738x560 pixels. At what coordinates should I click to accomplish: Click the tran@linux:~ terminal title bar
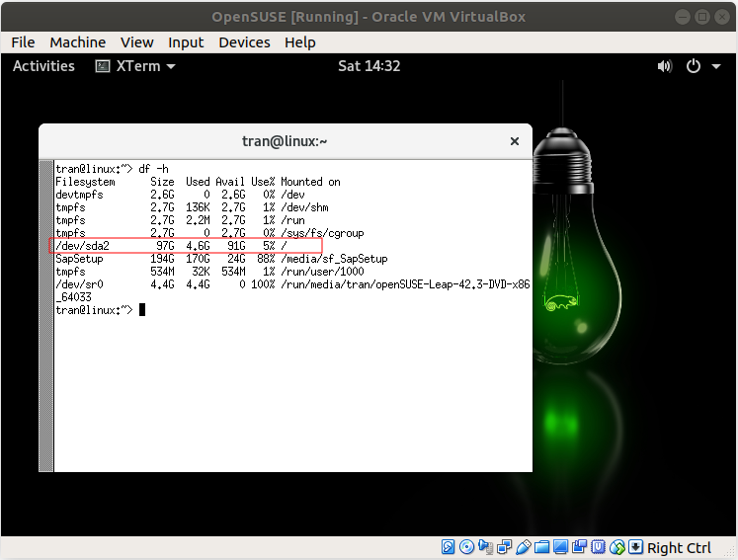285,141
